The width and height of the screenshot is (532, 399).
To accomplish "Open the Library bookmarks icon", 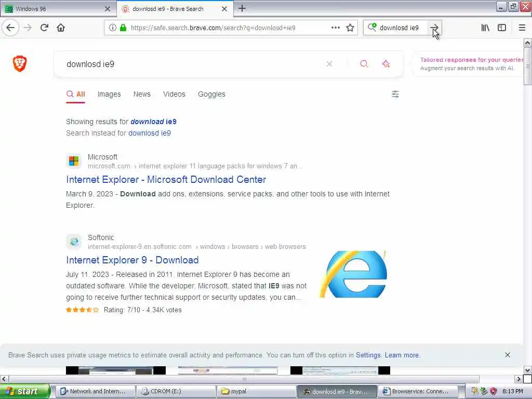I will point(485,28).
